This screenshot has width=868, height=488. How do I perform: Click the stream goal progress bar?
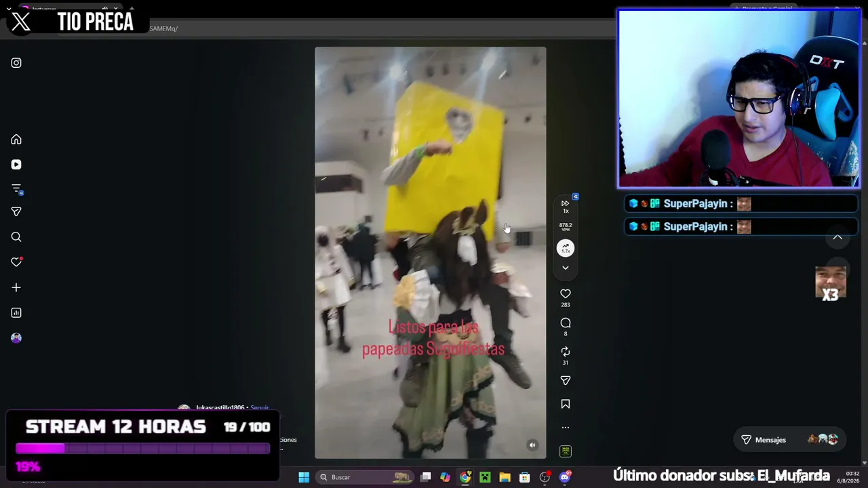click(142, 448)
